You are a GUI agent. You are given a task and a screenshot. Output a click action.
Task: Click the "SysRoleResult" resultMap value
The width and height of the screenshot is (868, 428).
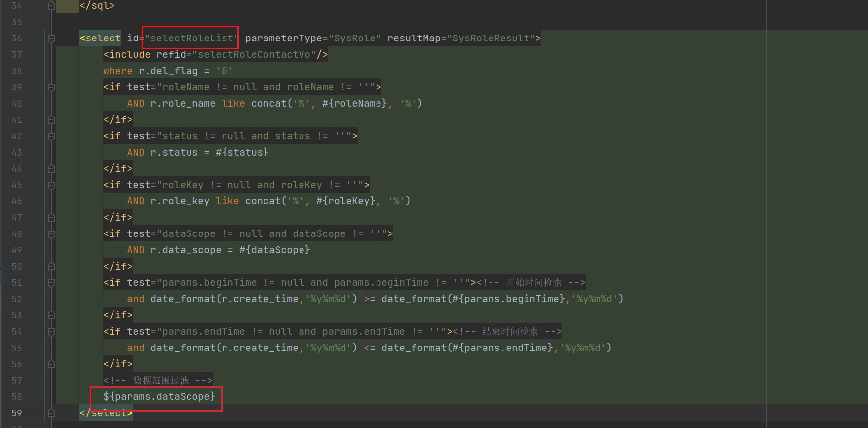491,38
